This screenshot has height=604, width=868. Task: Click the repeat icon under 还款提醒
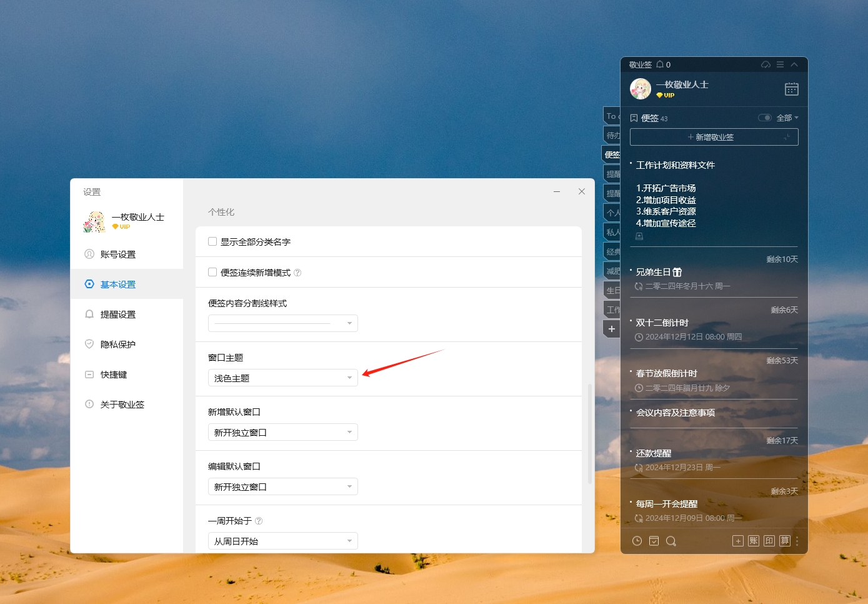click(x=639, y=468)
